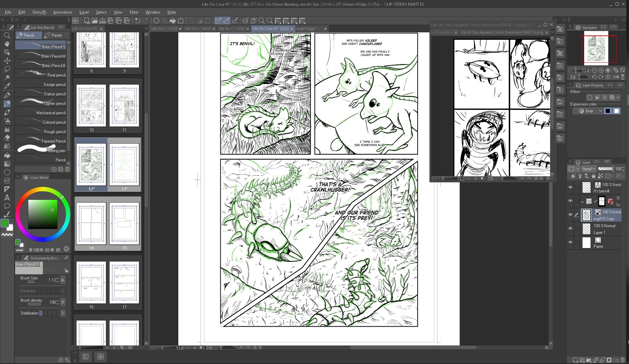This screenshot has width=629, height=364.
Task: Check the selection box beside It's benvil! layer
Action: click(x=577, y=187)
